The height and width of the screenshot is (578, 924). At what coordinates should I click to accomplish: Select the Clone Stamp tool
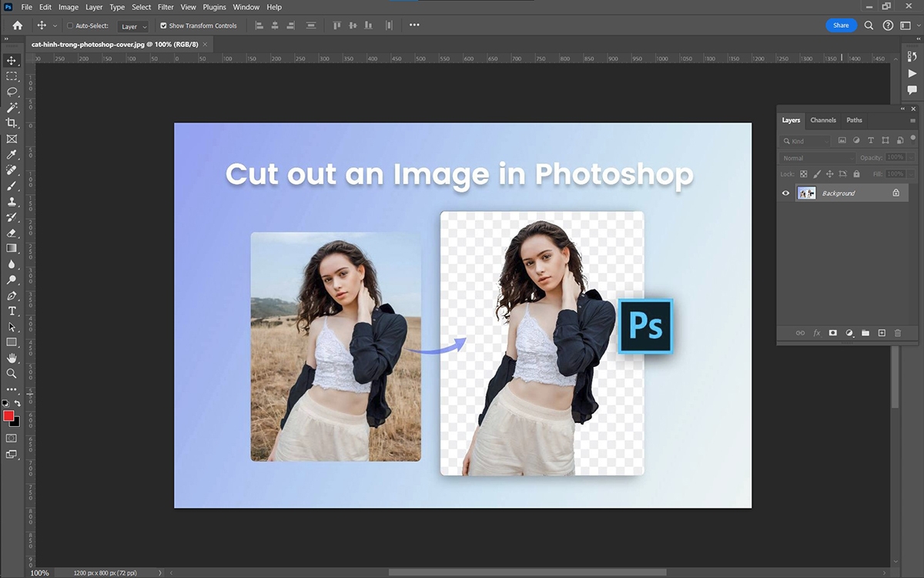click(x=12, y=202)
